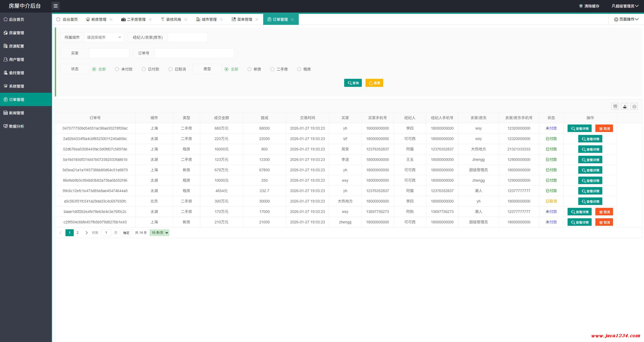Screen dimensions: 644x342
Task: Close the 城市管理 tab with its X
Action: (x=221, y=20)
